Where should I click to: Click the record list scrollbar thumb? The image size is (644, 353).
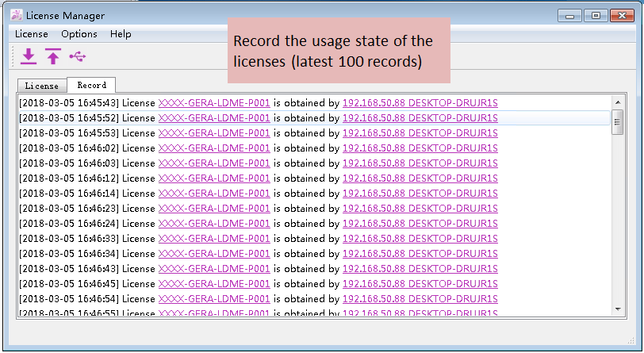point(617,121)
